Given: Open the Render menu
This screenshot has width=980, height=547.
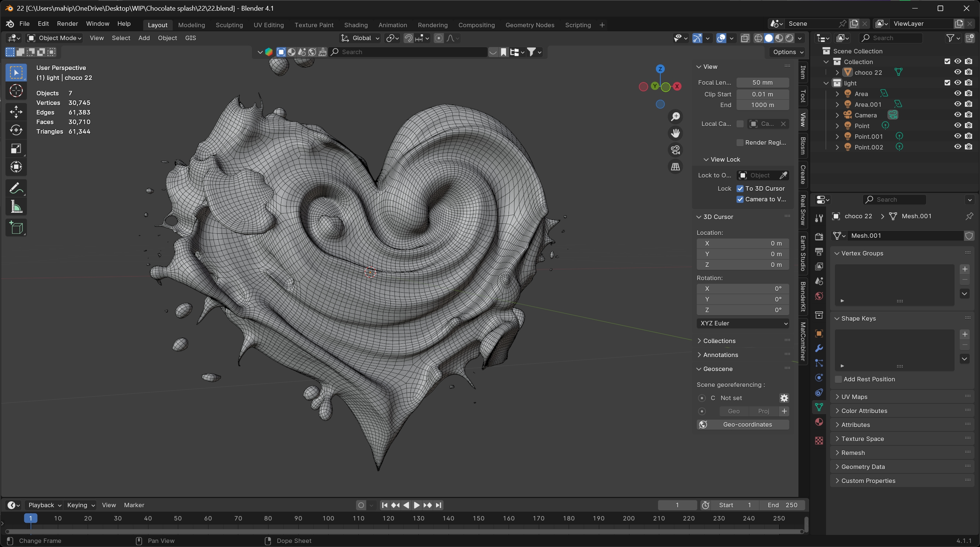Looking at the screenshot, I should (x=67, y=24).
